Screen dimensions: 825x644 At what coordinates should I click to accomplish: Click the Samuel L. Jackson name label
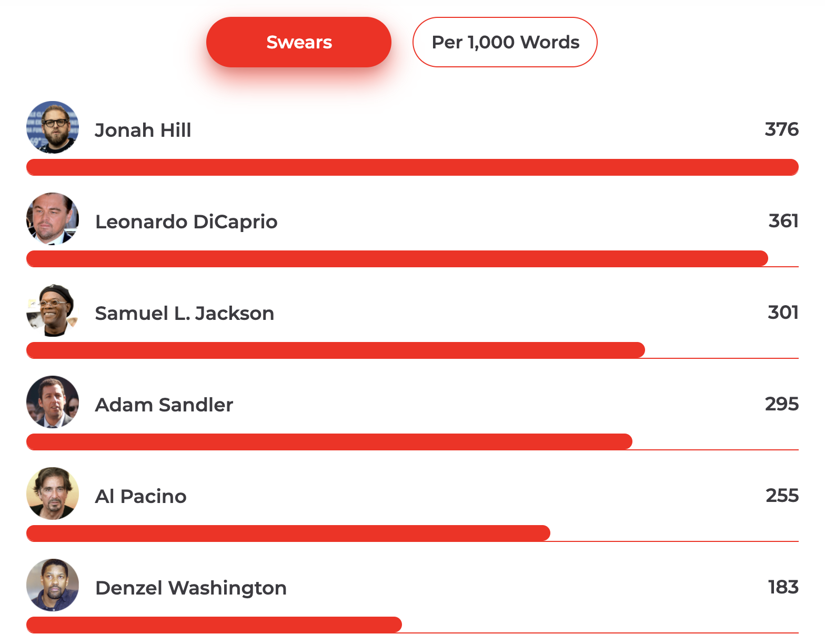click(184, 313)
